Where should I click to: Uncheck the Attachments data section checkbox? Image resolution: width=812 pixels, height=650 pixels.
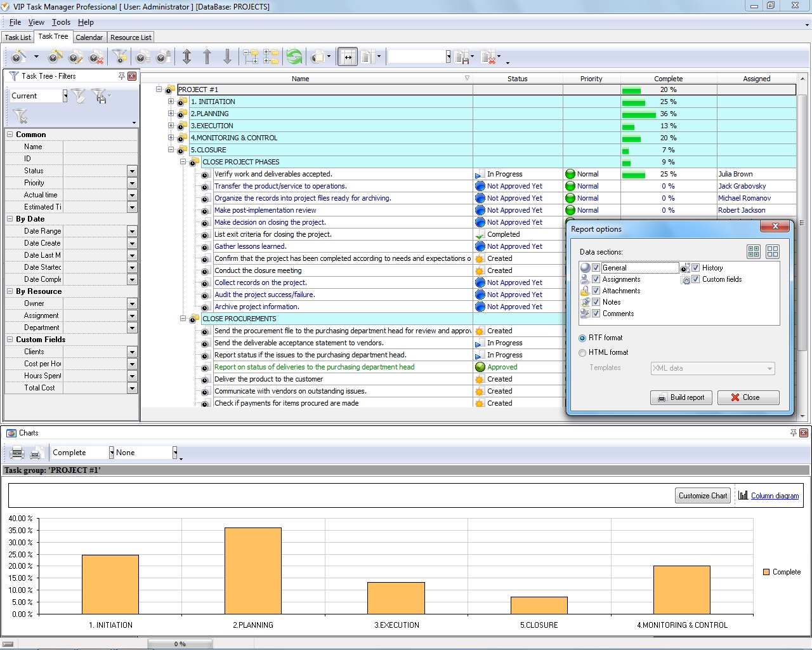tap(596, 291)
